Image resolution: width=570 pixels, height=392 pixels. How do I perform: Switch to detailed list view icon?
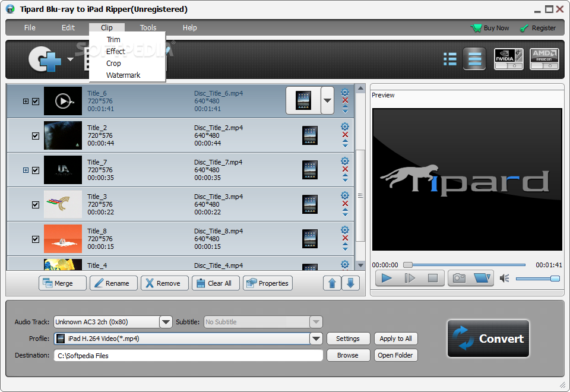pyautogui.click(x=450, y=59)
